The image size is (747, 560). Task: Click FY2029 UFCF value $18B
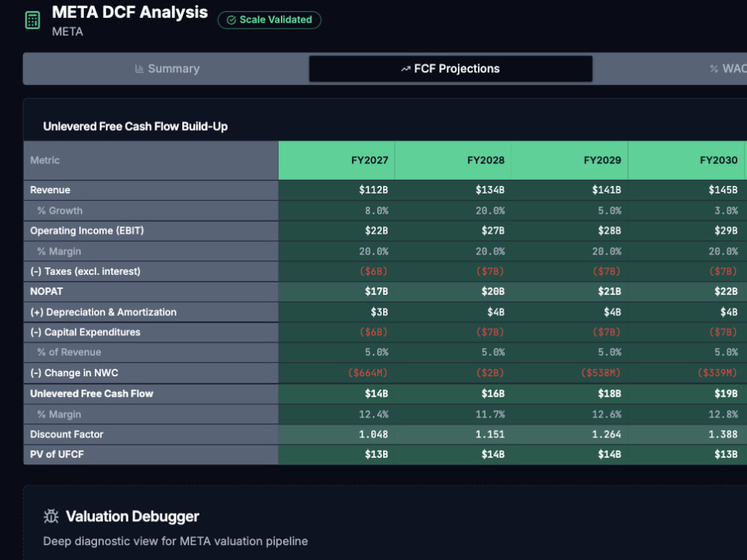pos(610,393)
